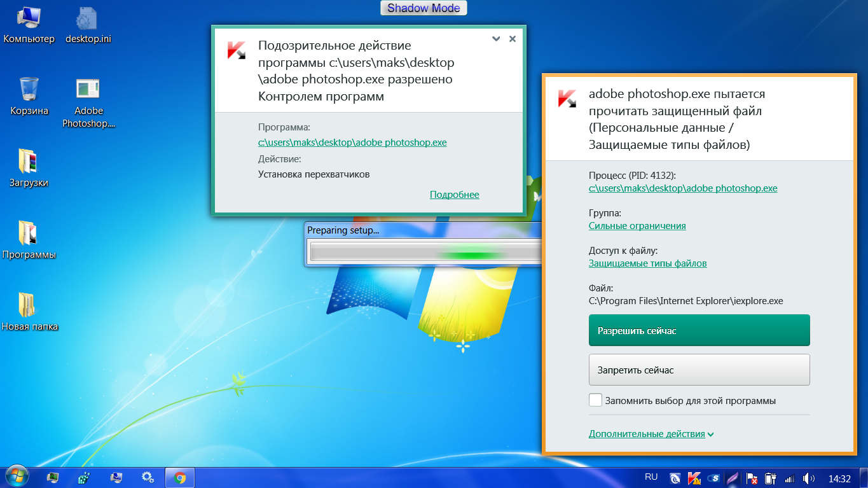Image resolution: width=868 pixels, height=488 pixels.
Task: Open the Новая папка folder icon
Action: [x=29, y=312]
